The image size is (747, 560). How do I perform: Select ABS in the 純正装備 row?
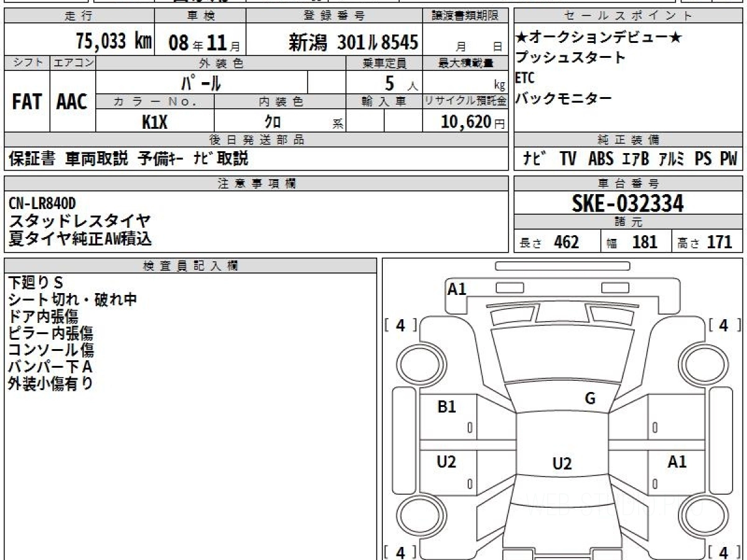601,159
